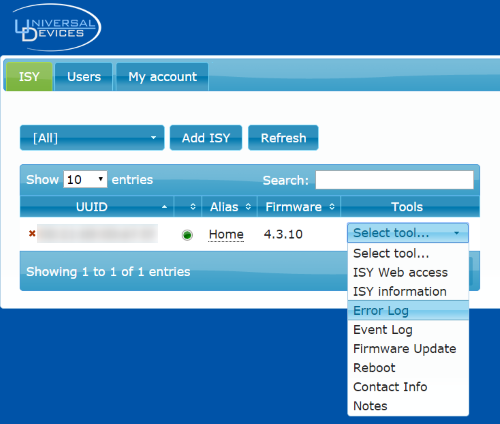This screenshot has height=424, width=500.
Task: Sort by Firmware column
Action: [x=299, y=207]
